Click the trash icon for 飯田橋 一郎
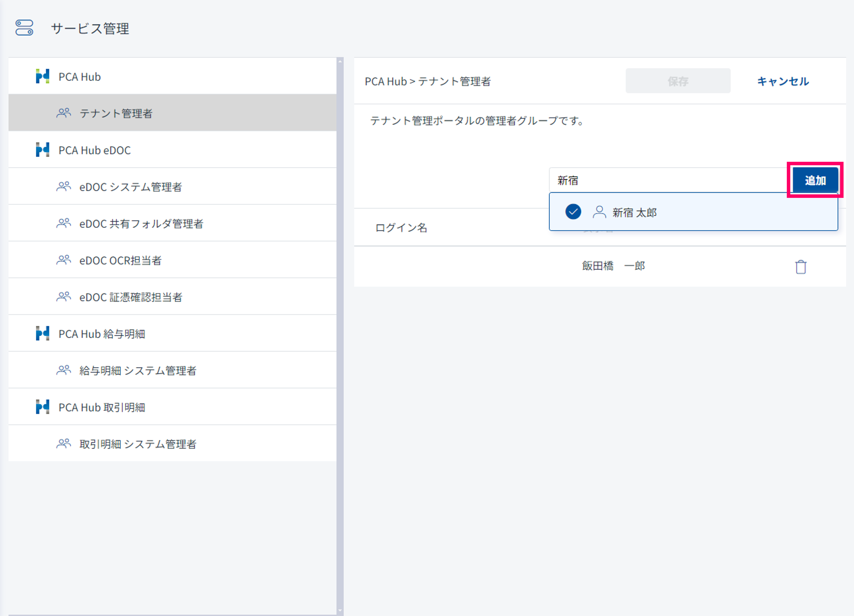 coord(801,267)
